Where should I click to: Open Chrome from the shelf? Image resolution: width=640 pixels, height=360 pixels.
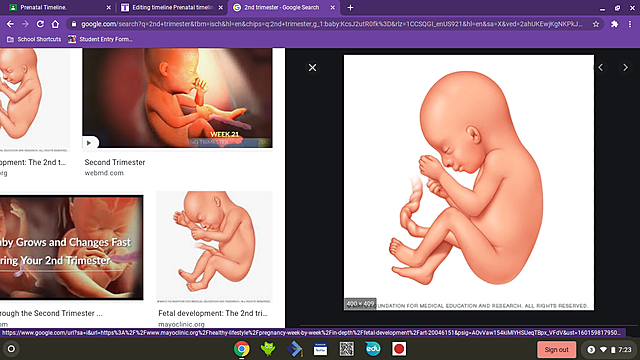coord(242,349)
